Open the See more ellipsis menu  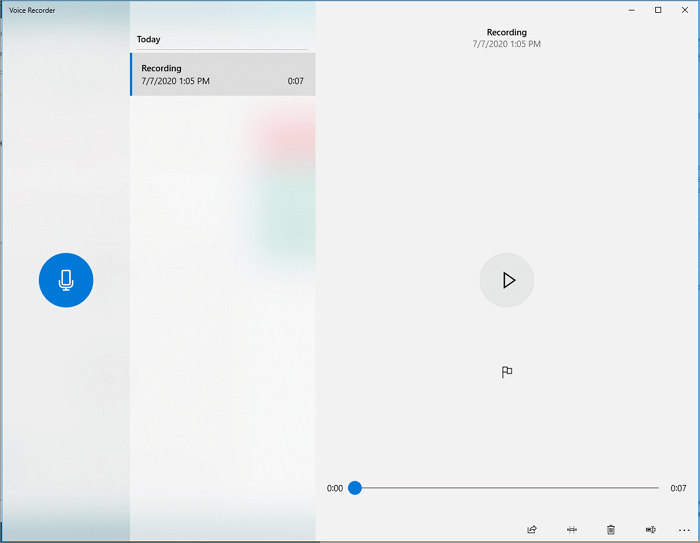pyautogui.click(x=684, y=530)
